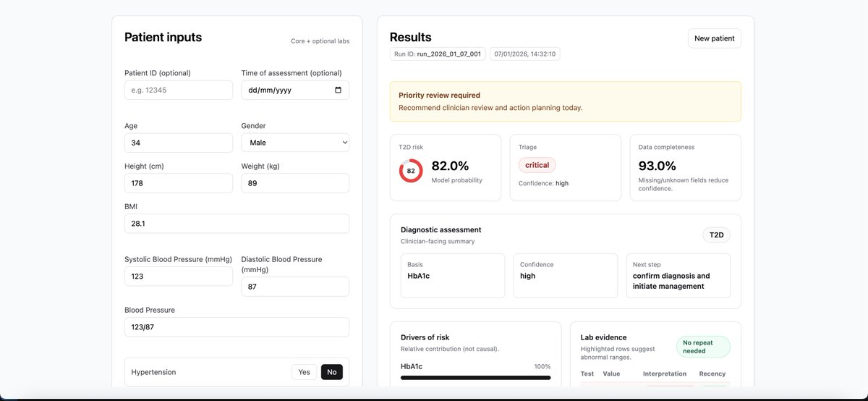868x401 pixels.
Task: Open the calendar picker icon in date field
Action: point(339,90)
